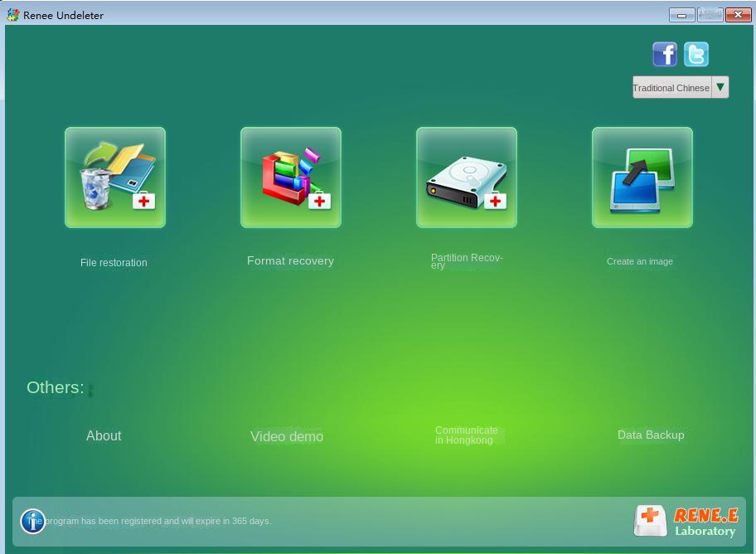
Task: Click the Renee Undeleter title bar icon
Action: coord(13,15)
